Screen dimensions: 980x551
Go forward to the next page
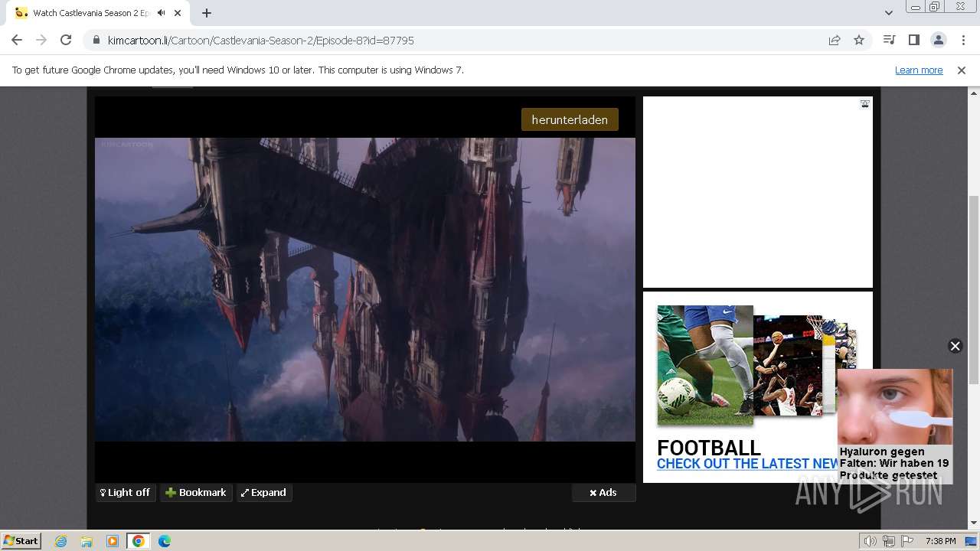pos(41,41)
